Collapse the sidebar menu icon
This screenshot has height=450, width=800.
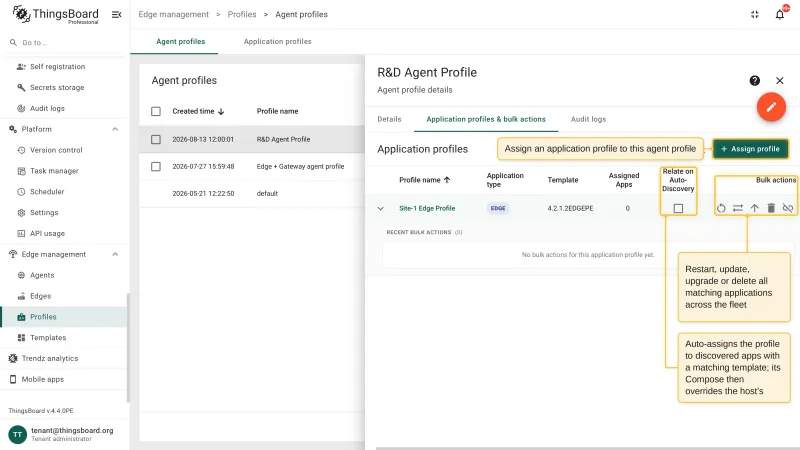[x=116, y=14]
